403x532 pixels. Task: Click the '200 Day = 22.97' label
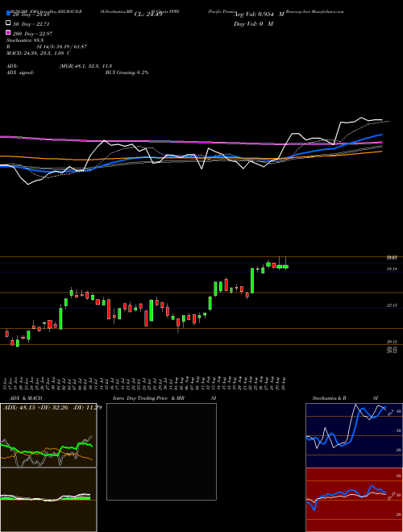pyautogui.click(x=32, y=34)
